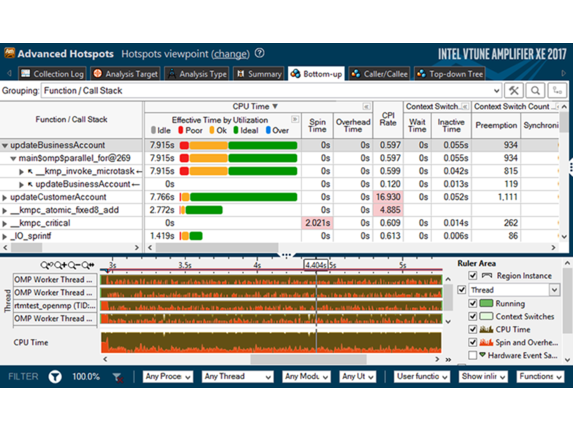Viewport: 573px width, 430px height.
Task: Click the undo zoom timeline icon
Action: [46, 265]
